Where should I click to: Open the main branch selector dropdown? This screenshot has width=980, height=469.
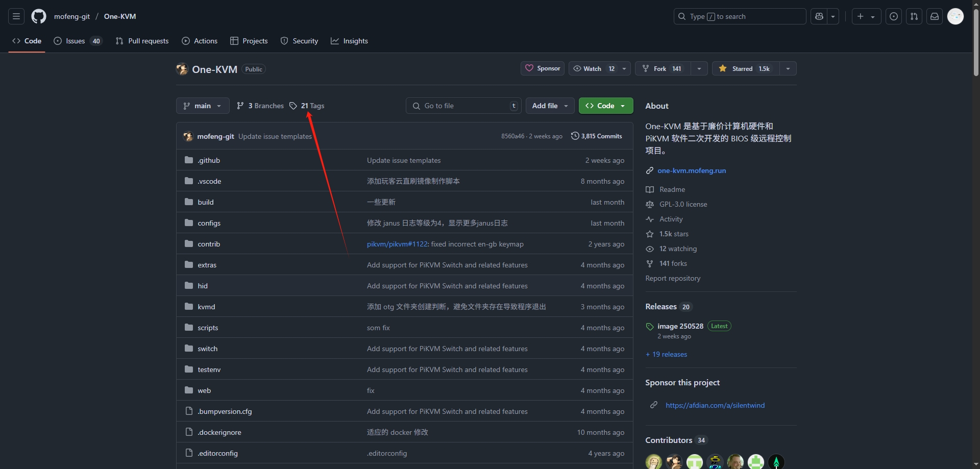[x=203, y=106]
